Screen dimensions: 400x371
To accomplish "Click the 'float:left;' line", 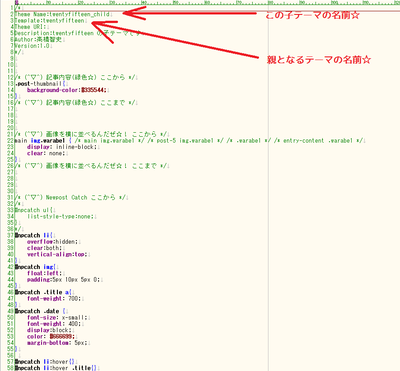I will pos(43,273).
